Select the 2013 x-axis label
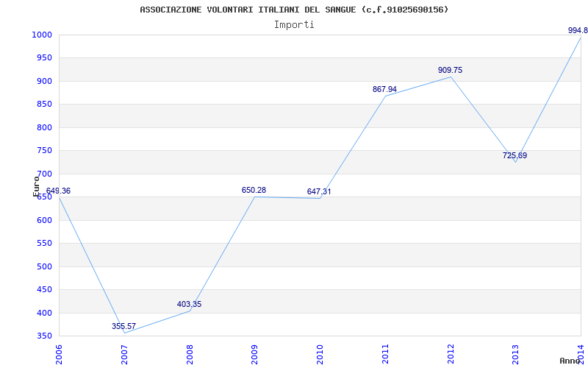The image size is (588, 368). (516, 354)
